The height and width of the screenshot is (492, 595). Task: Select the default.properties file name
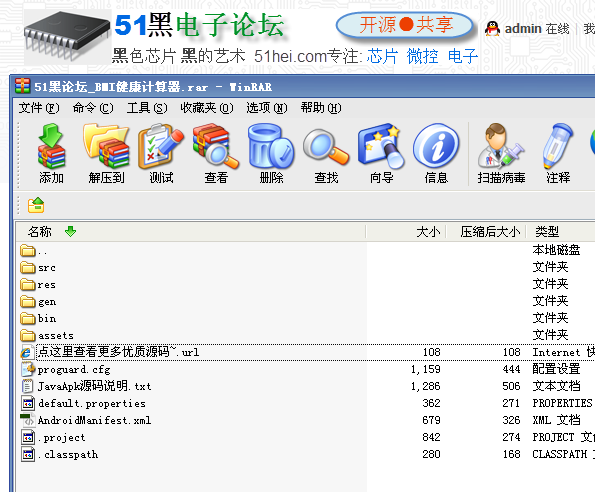click(92, 403)
